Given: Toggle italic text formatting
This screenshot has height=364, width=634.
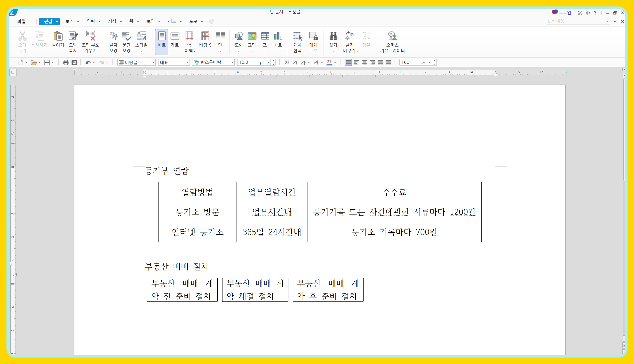Looking at the screenshot, I should pos(295,63).
